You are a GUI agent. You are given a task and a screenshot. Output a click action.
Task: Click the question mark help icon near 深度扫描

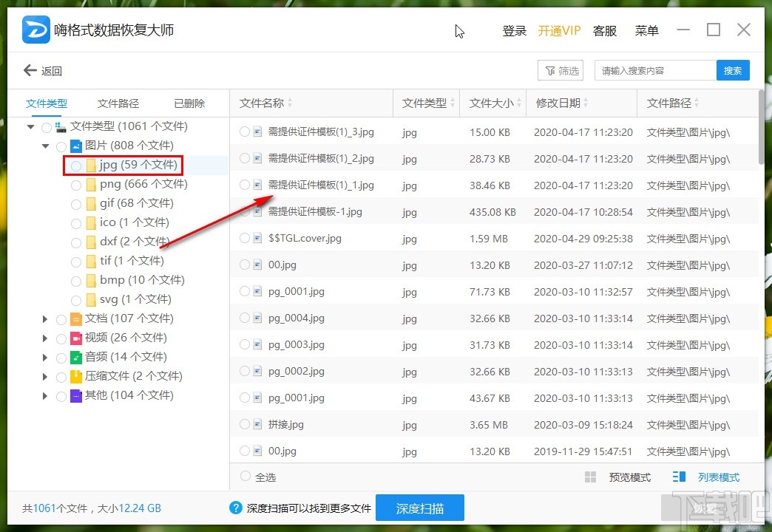point(235,508)
